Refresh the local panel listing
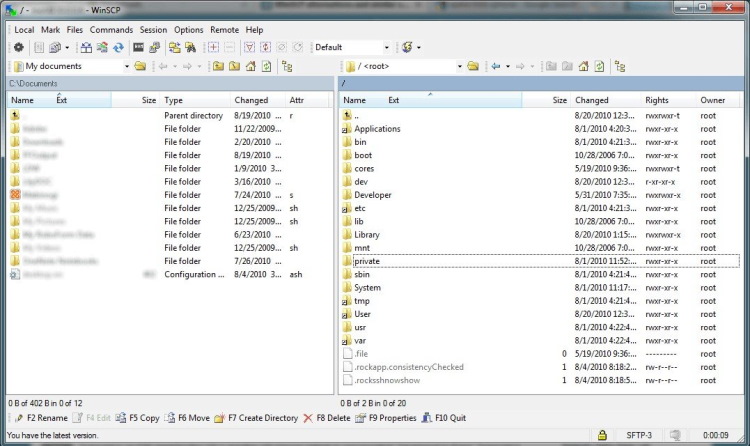This screenshot has width=750, height=446. pyautogui.click(x=266, y=66)
